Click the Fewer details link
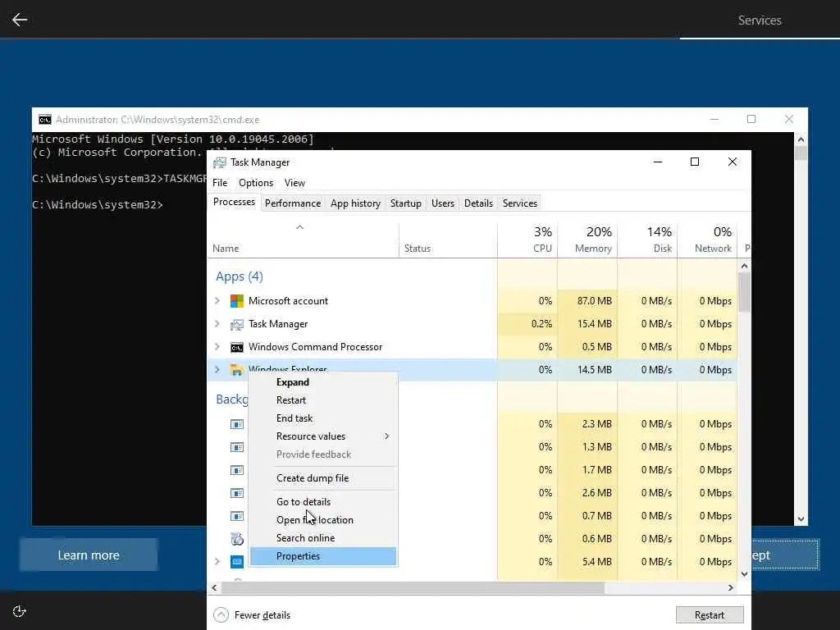The image size is (840, 630). [262, 615]
